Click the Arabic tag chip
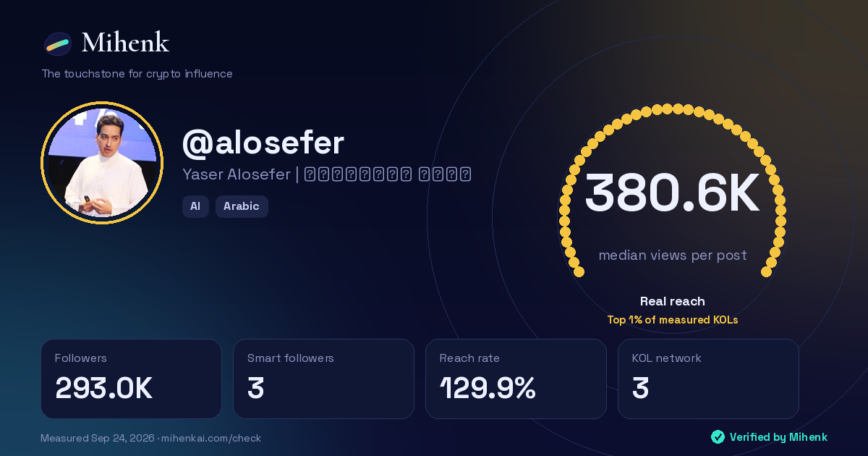This screenshot has width=868, height=456. coord(242,206)
